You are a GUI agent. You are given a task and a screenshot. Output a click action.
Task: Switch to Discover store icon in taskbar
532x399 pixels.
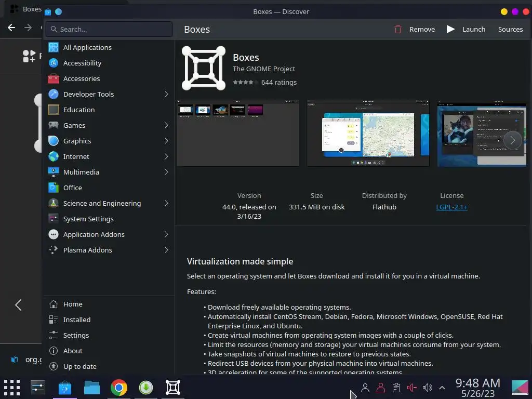point(65,388)
